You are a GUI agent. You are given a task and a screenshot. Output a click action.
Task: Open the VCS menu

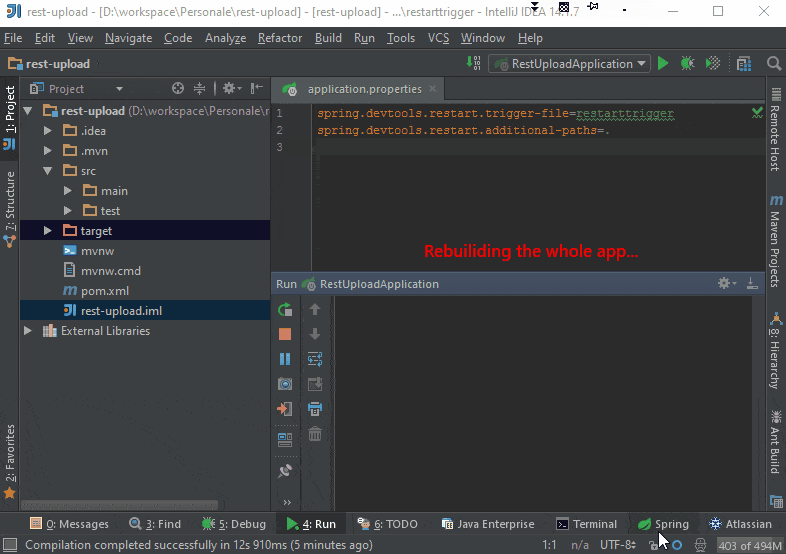tap(438, 38)
